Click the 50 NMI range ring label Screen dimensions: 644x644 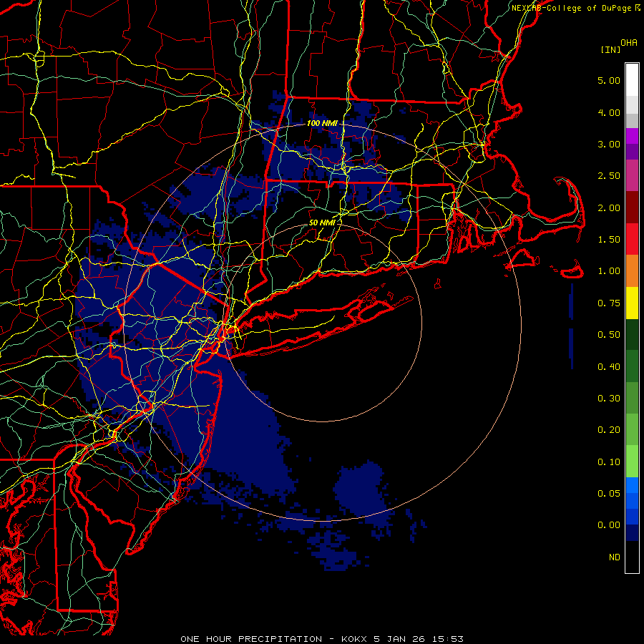[322, 223]
